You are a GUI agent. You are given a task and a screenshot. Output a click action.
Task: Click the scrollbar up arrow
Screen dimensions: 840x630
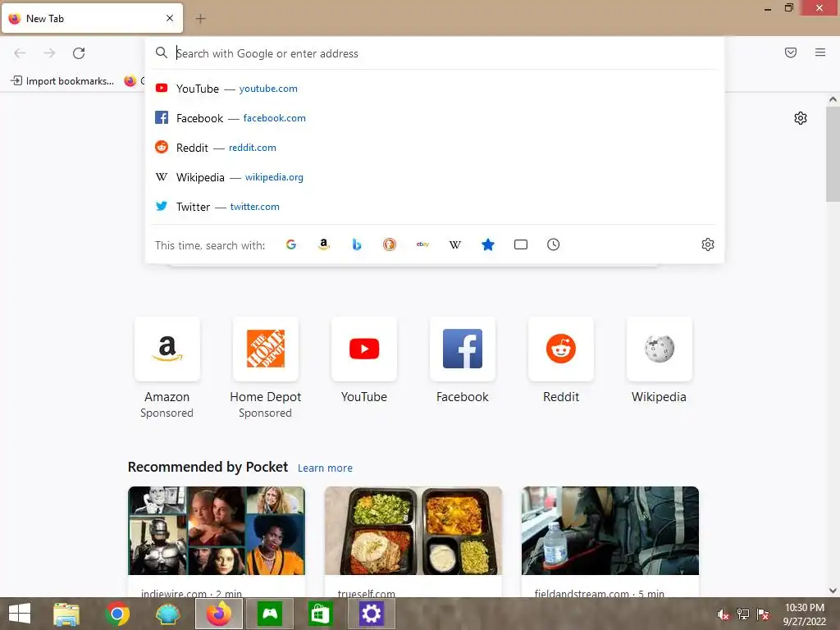click(x=833, y=99)
